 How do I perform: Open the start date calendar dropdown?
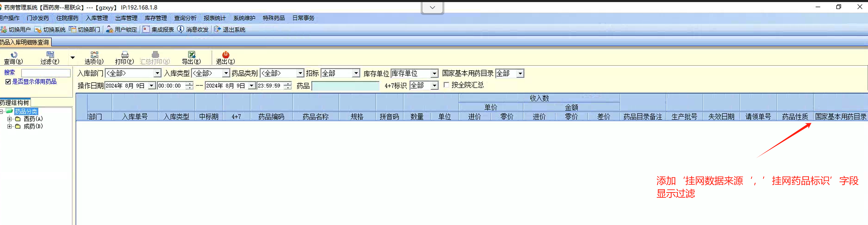coord(152,86)
